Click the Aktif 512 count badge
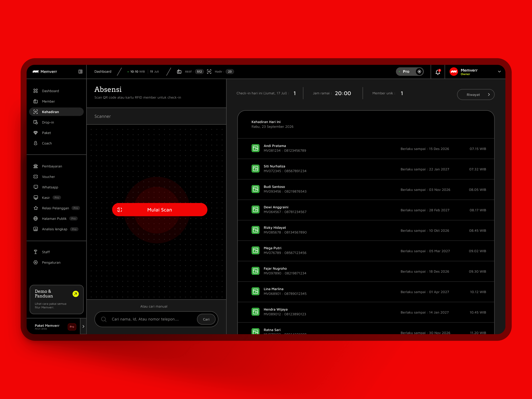 [x=199, y=71]
